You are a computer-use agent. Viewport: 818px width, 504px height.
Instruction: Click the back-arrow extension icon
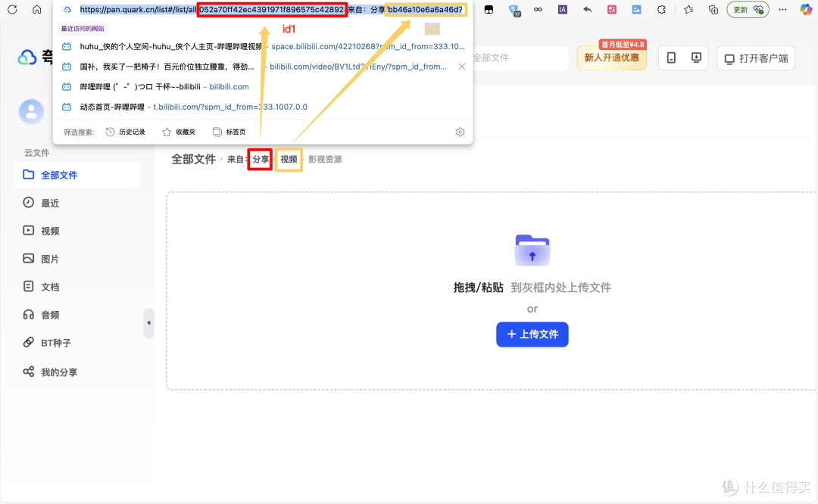tap(587, 9)
